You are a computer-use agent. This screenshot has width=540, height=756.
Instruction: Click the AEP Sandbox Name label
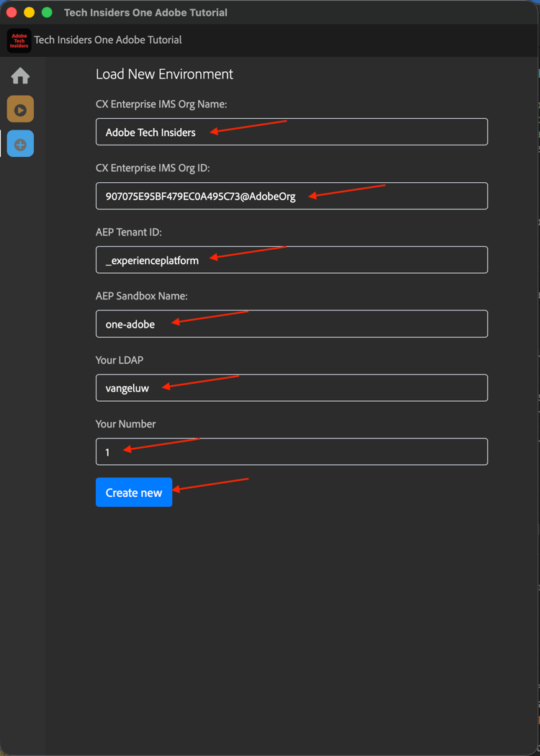pyautogui.click(x=142, y=296)
